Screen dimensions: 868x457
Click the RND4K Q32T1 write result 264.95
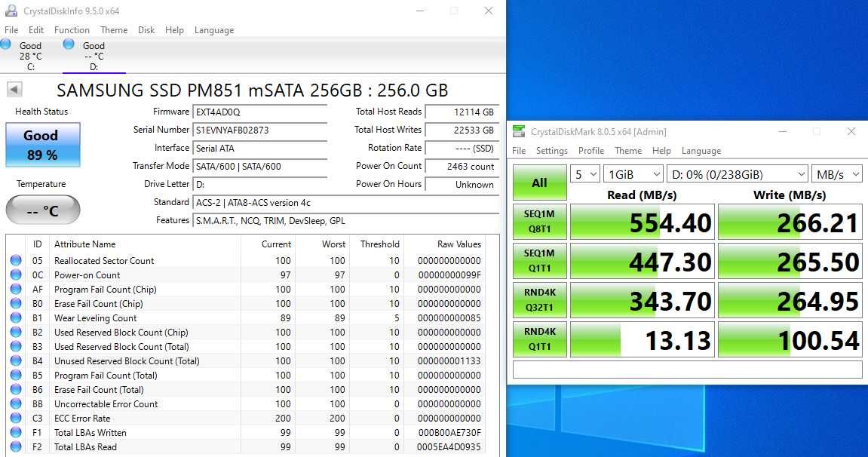[x=790, y=300]
